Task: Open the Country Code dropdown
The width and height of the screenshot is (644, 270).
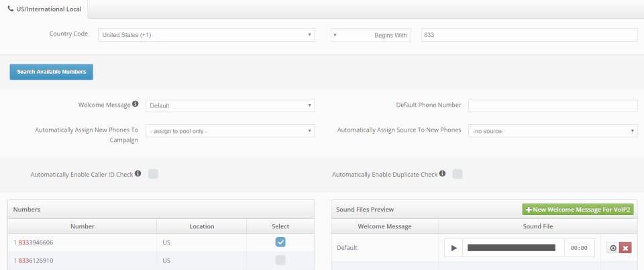Action: (206, 35)
